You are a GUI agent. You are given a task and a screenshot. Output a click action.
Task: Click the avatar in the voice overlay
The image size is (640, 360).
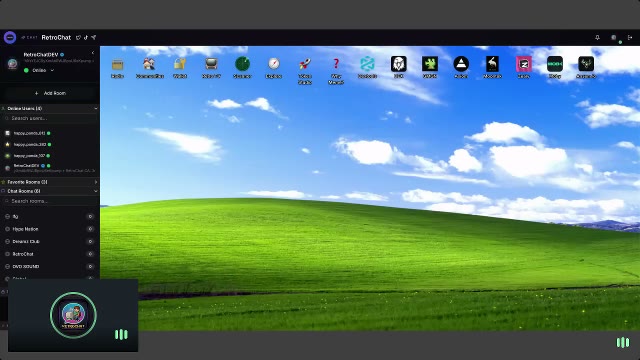pyautogui.click(x=73, y=315)
